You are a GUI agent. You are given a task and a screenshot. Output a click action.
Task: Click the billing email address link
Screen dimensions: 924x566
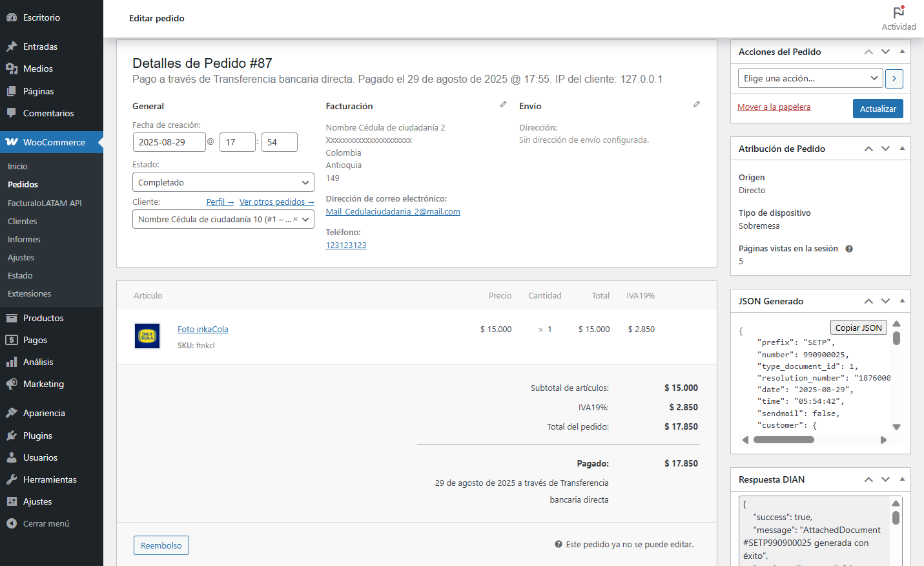tap(393, 211)
